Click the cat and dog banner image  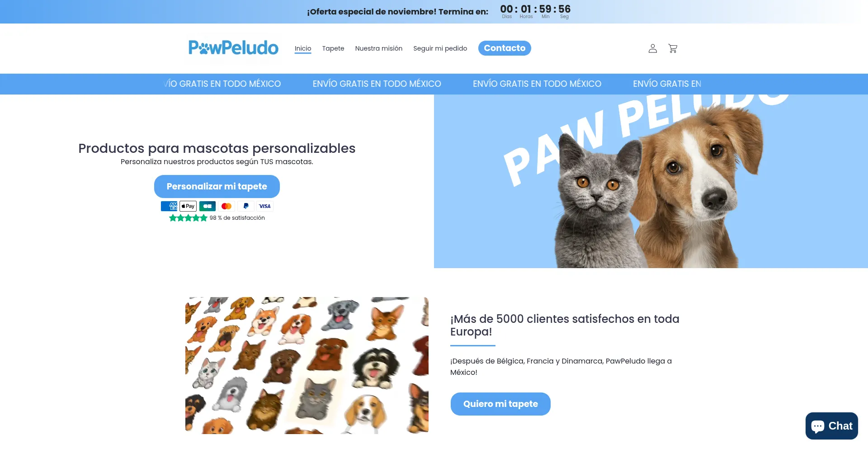(651, 181)
